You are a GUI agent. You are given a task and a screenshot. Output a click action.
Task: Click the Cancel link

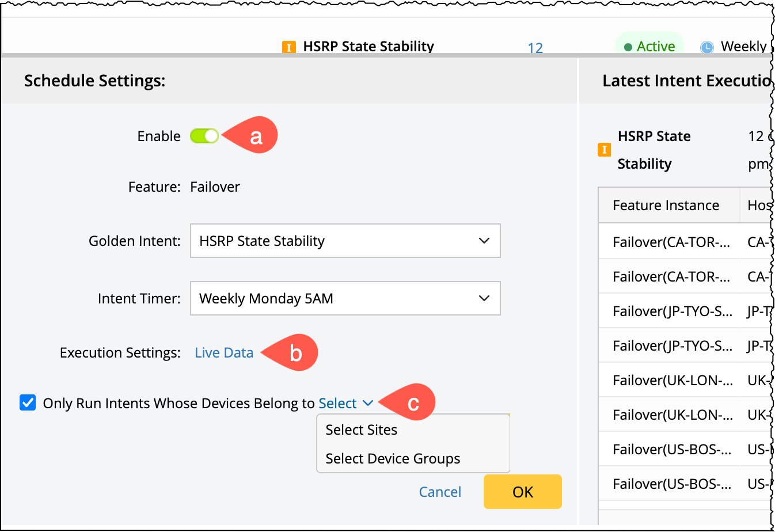pos(440,492)
